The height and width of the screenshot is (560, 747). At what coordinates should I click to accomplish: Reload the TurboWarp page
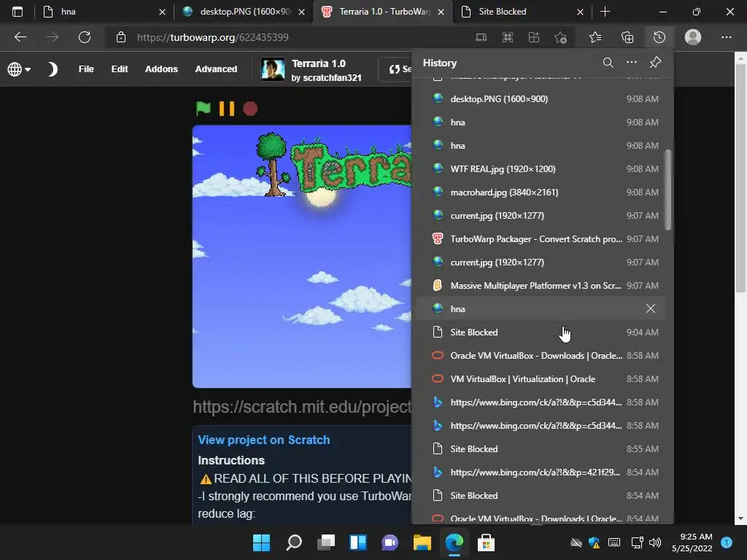(85, 37)
